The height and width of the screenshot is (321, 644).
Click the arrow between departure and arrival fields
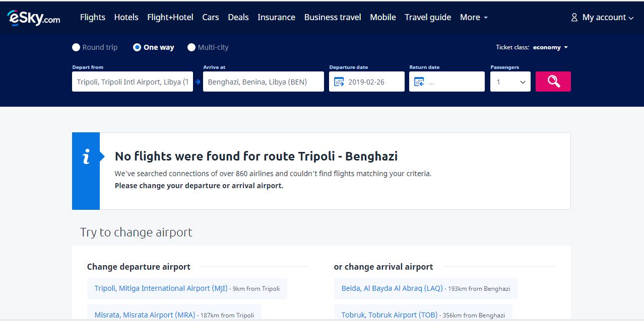click(198, 82)
